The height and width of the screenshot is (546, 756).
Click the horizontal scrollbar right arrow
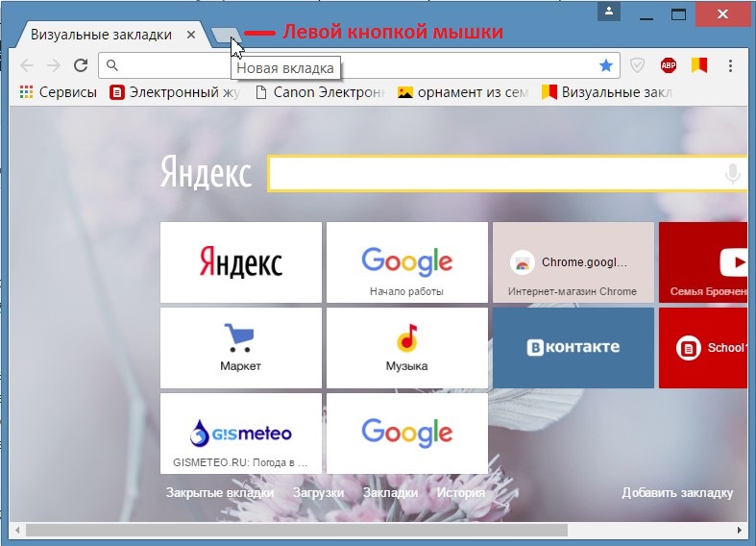click(740, 530)
